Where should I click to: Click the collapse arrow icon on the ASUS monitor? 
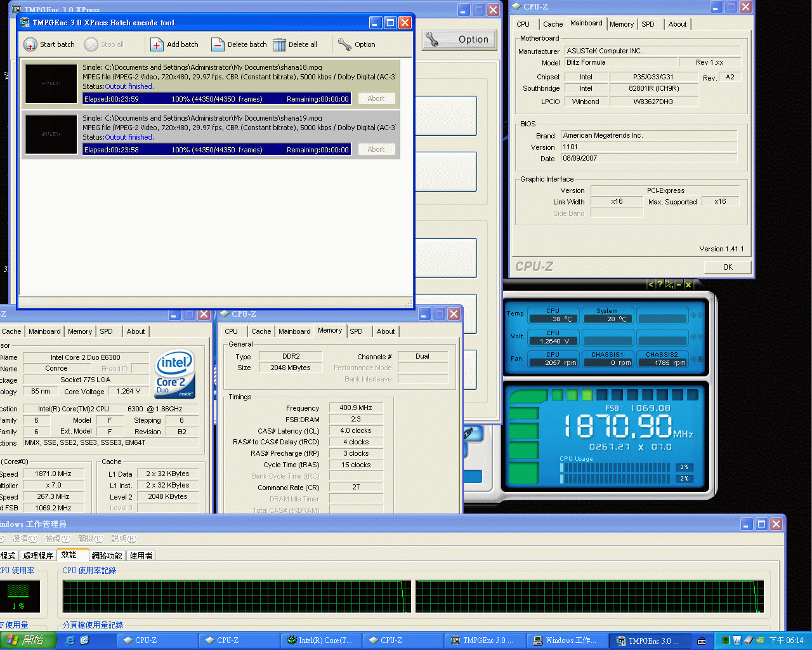[x=650, y=284]
